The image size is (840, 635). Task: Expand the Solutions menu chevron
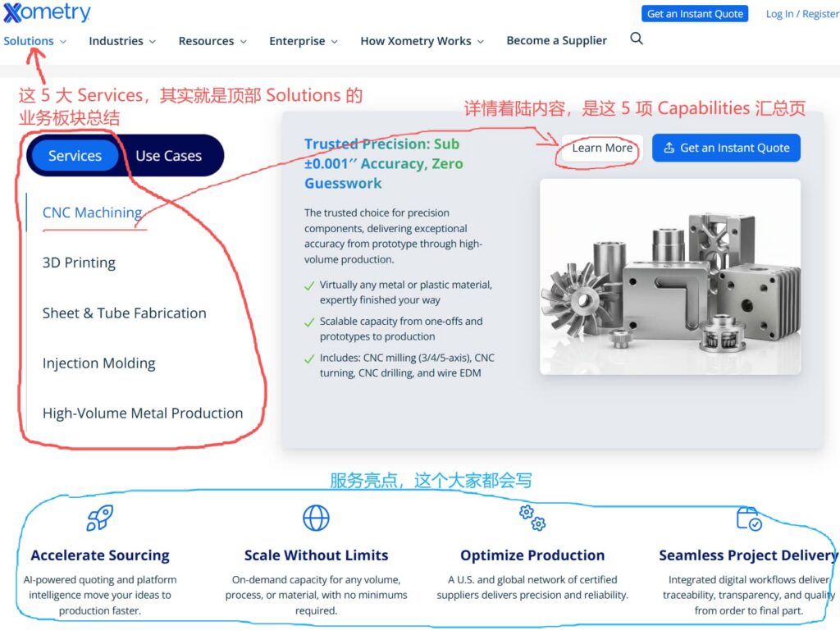pyautogui.click(x=62, y=41)
